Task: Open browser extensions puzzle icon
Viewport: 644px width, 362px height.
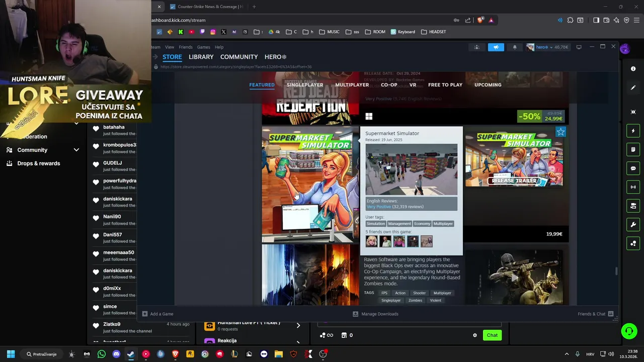Action: tap(570, 20)
